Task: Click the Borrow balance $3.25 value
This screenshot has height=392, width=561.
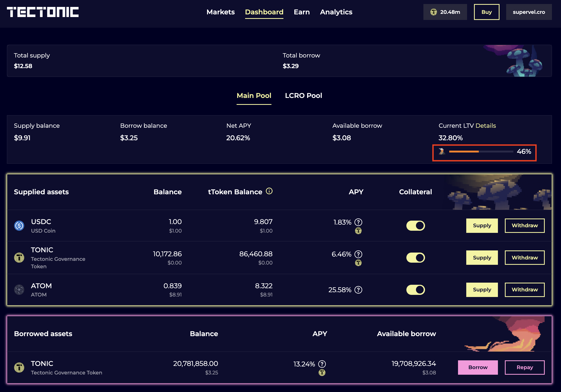Action: [x=129, y=138]
